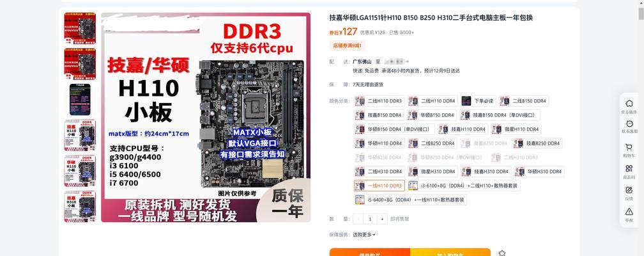Click the 7天无理由退货 guarantee text
Viewport: 644px width, 256px height.
[367, 84]
